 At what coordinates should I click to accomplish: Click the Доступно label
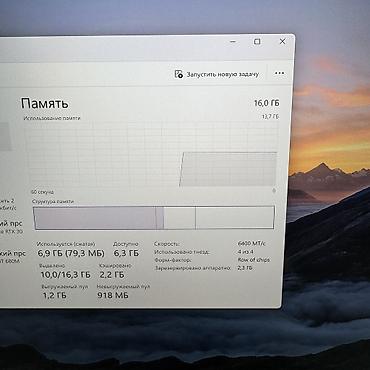pyautogui.click(x=125, y=244)
